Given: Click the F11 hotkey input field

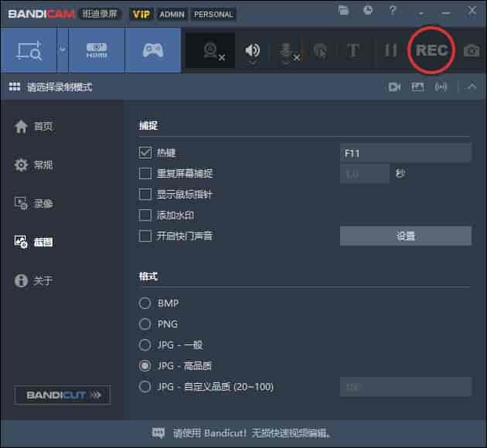Looking at the screenshot, I should point(405,153).
